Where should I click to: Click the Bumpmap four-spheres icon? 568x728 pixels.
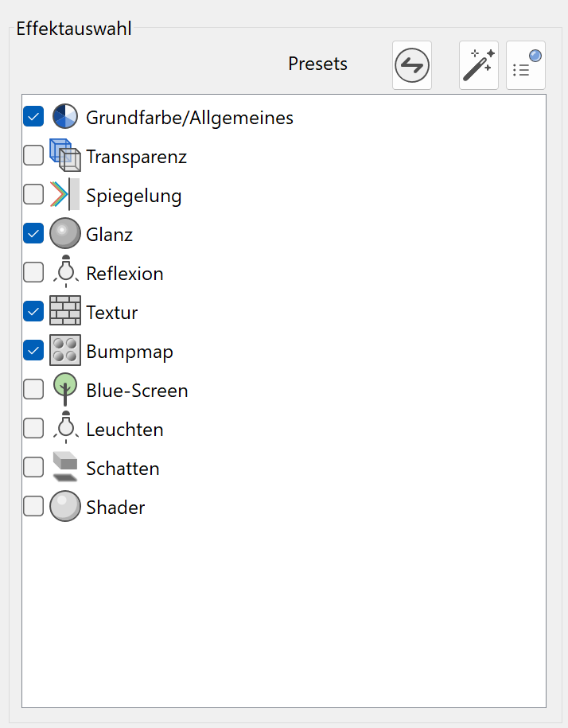(x=65, y=350)
